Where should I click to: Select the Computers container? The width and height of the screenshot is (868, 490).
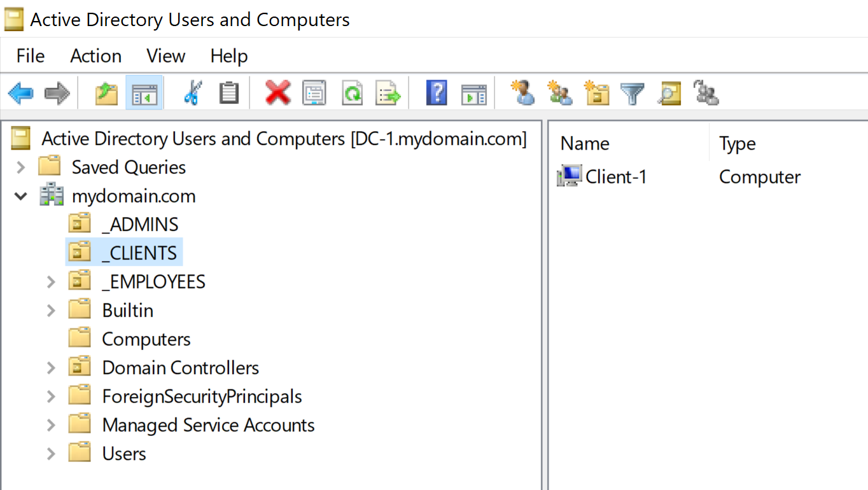(146, 339)
